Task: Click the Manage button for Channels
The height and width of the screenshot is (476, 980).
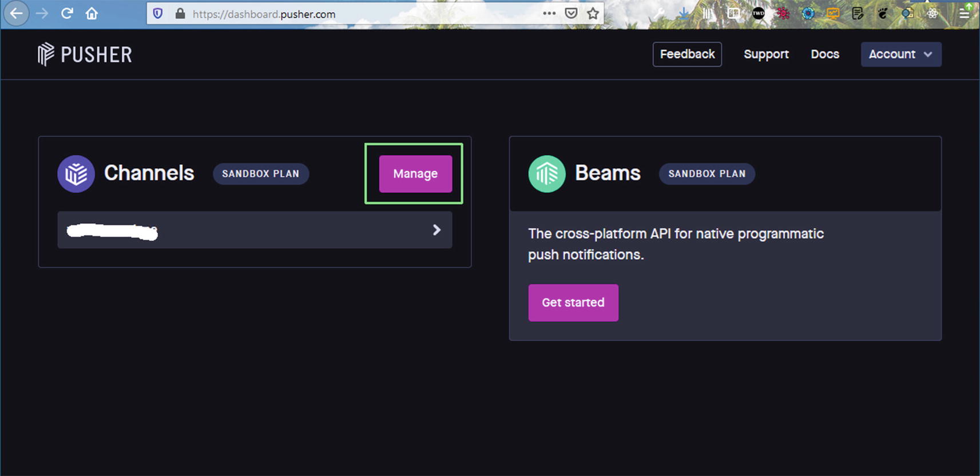Action: click(x=415, y=174)
